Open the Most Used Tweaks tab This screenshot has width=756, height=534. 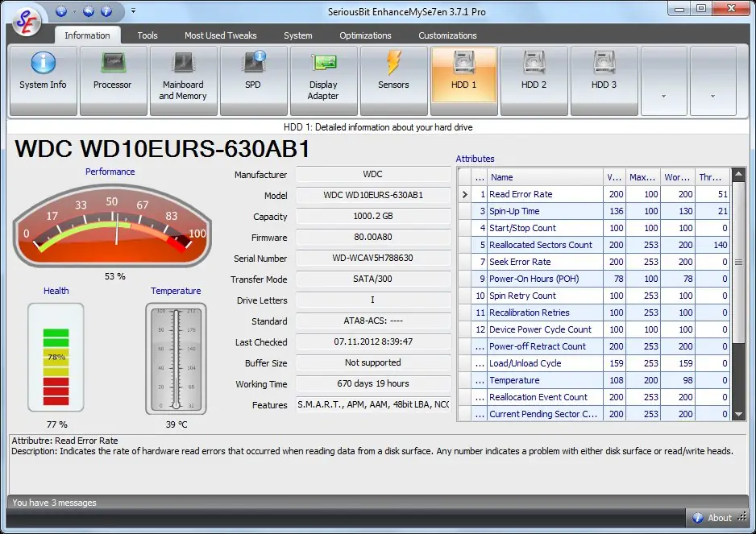tap(220, 35)
